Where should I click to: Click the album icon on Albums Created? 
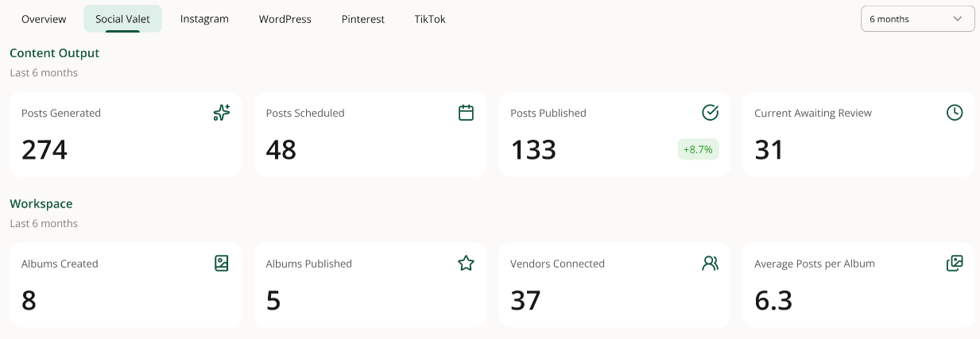click(x=222, y=264)
